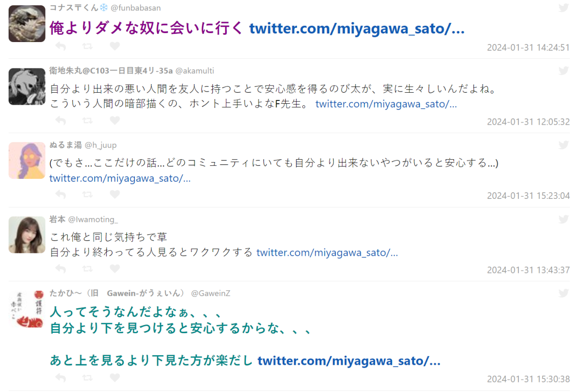Open the miyagawa_sato link in h_juup's tweet
Image resolution: width=574 pixels, height=392 pixels.
[x=120, y=178]
